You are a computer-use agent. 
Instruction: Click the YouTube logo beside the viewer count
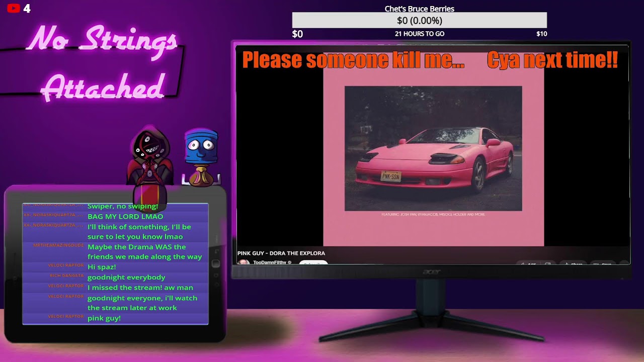tap(14, 8)
